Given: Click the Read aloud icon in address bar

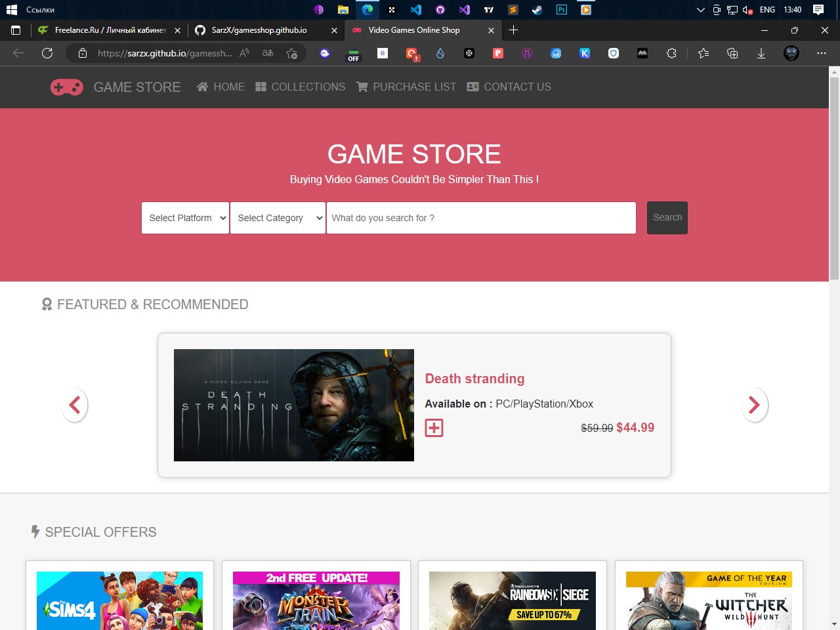Looking at the screenshot, I should point(244,53).
